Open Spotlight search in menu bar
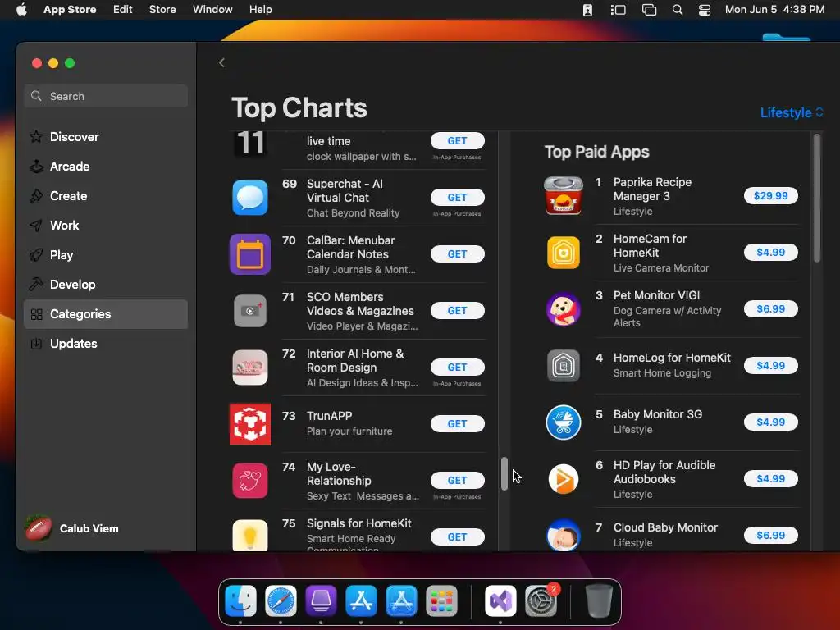Viewport: 840px width, 630px height. pyautogui.click(x=677, y=10)
